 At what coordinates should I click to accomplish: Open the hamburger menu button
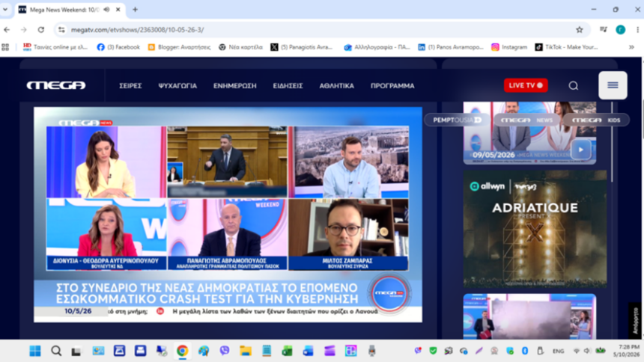pyautogui.click(x=613, y=85)
